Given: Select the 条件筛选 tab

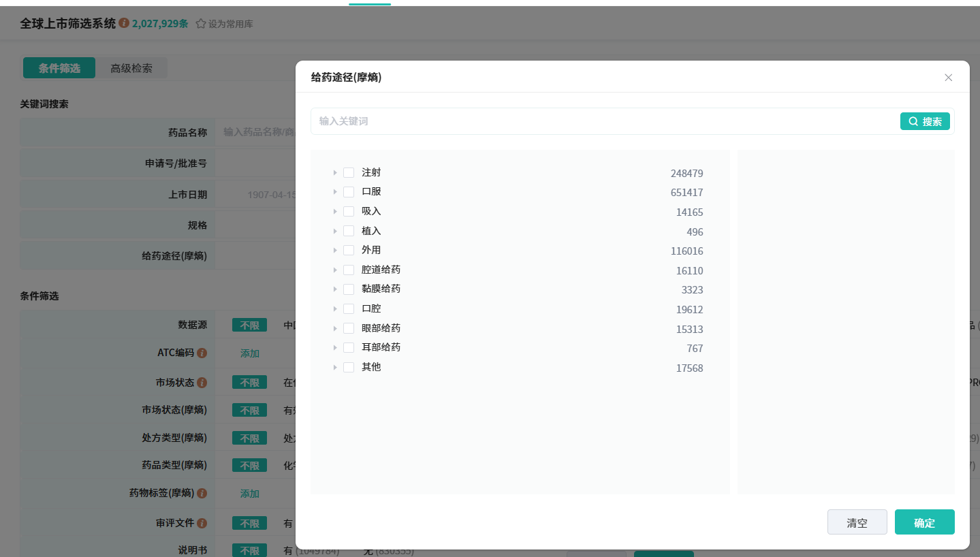Looking at the screenshot, I should (x=59, y=69).
